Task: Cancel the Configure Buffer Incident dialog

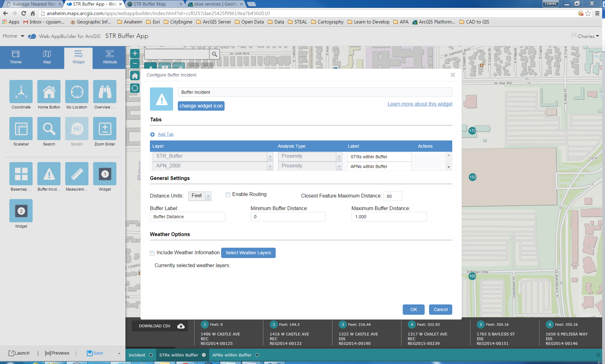Action: [441, 309]
